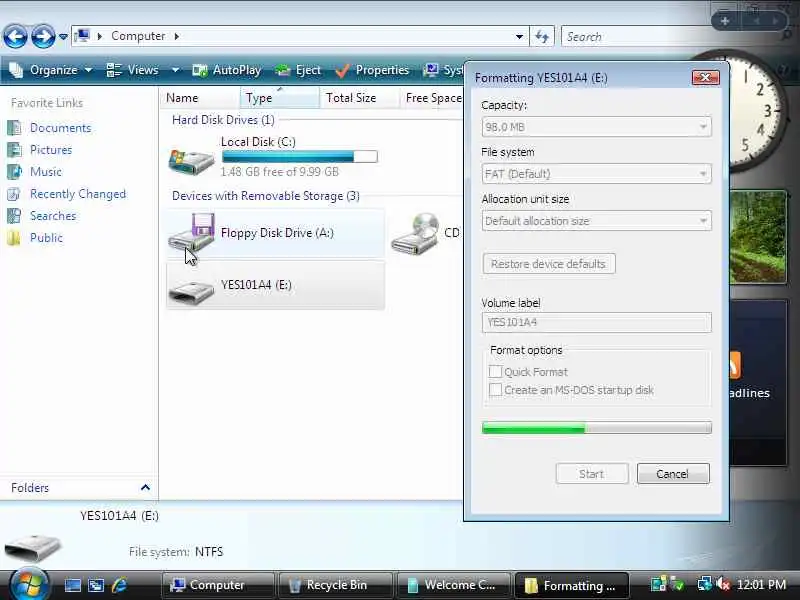Click Devices with Removable Storage group header

click(x=266, y=196)
